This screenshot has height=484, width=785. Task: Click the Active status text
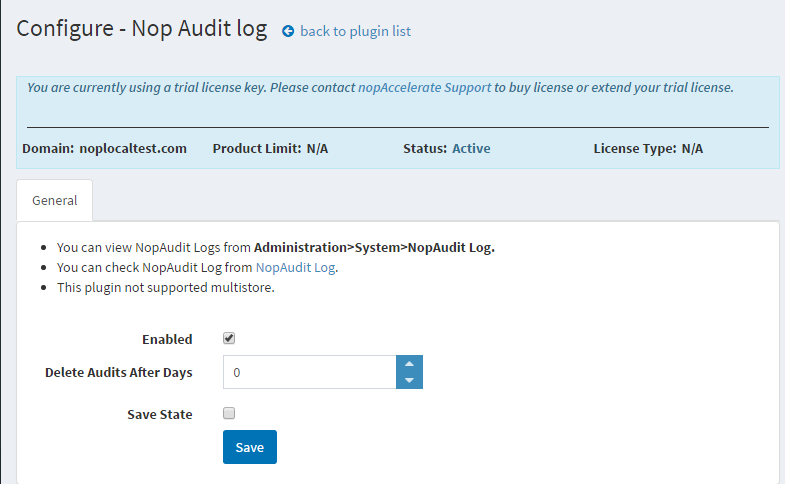[471, 148]
